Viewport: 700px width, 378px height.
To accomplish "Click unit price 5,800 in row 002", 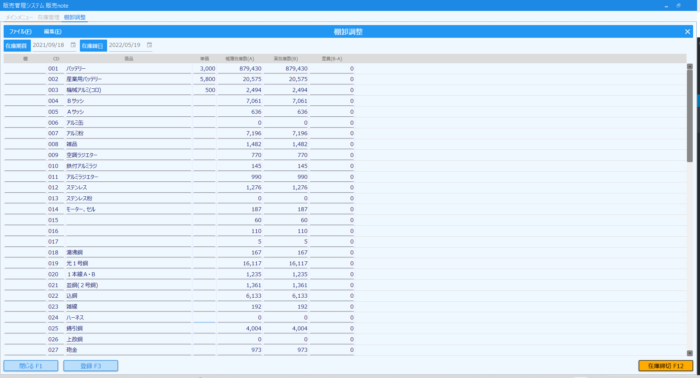I will click(204, 79).
